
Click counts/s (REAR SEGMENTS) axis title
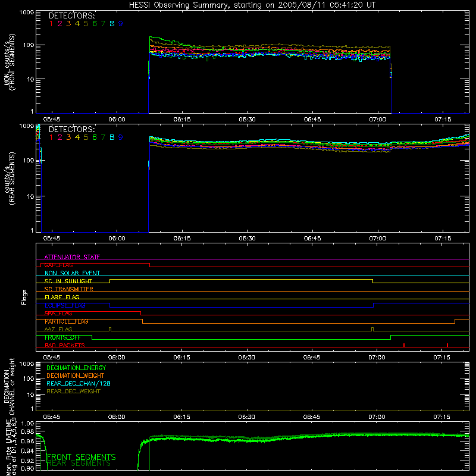click(x=9, y=178)
